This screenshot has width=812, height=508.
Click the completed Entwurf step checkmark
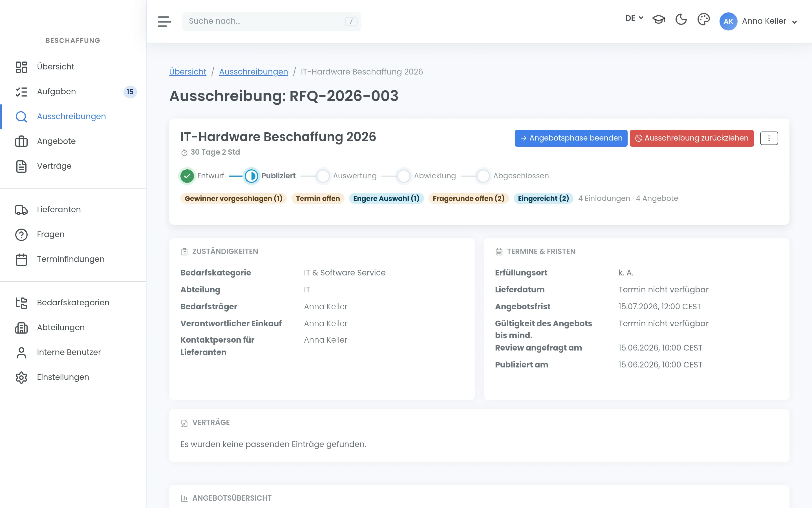pos(187,176)
